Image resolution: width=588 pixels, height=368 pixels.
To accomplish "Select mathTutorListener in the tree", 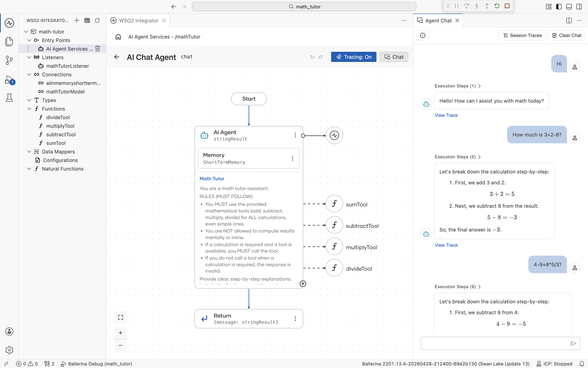I will point(67,66).
